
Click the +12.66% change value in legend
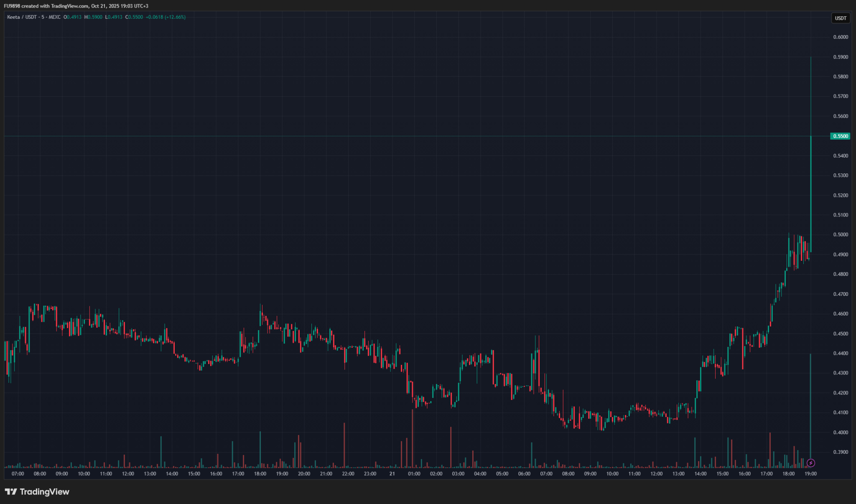click(175, 17)
